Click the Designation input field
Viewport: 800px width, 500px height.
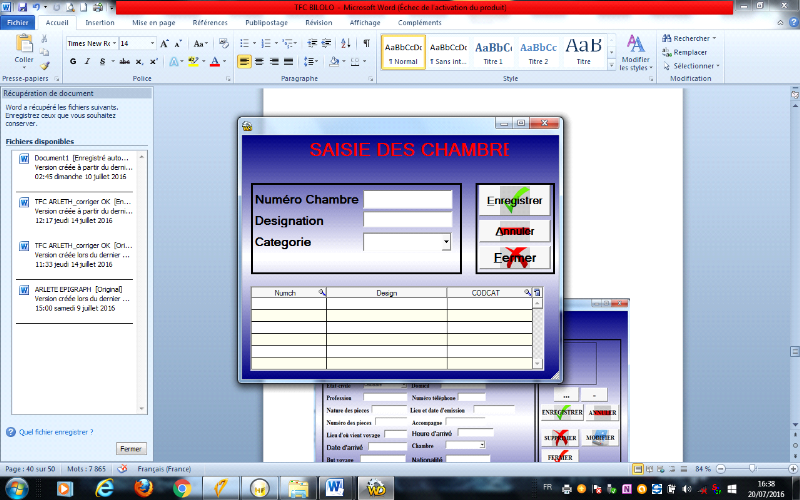tap(408, 220)
